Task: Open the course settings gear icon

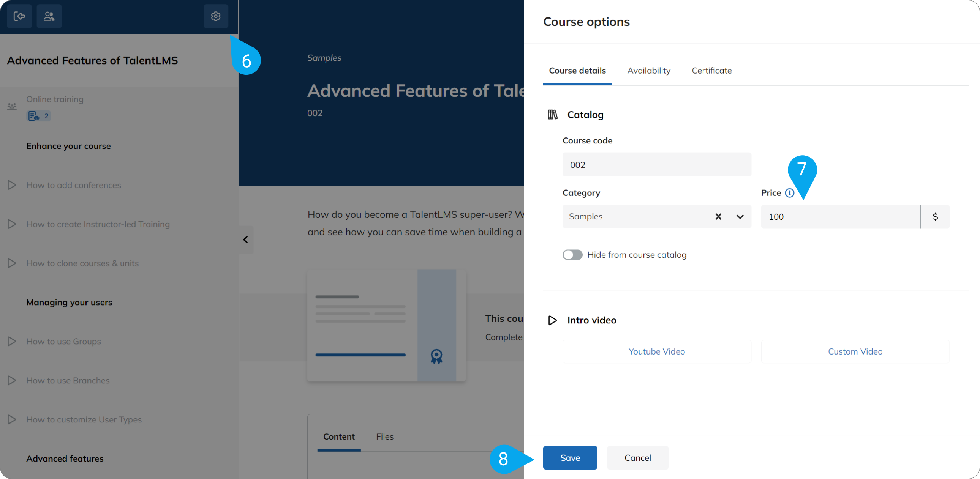Action: (216, 16)
